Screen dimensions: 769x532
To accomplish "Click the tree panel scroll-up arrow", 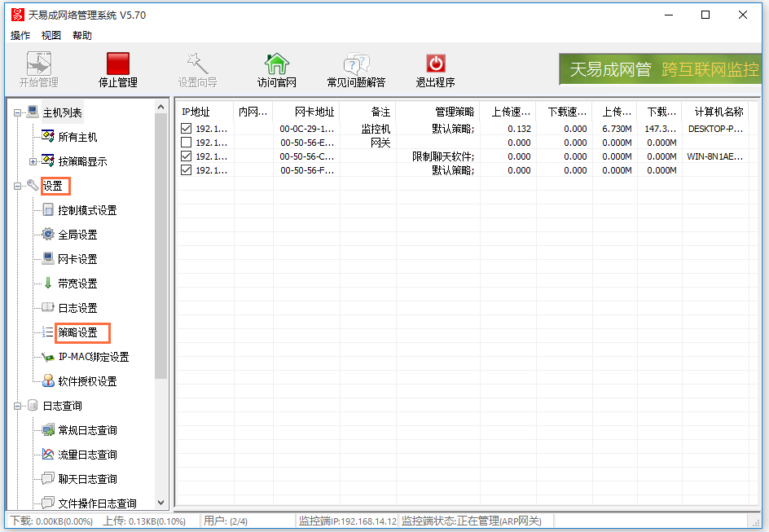I will tap(160, 107).
